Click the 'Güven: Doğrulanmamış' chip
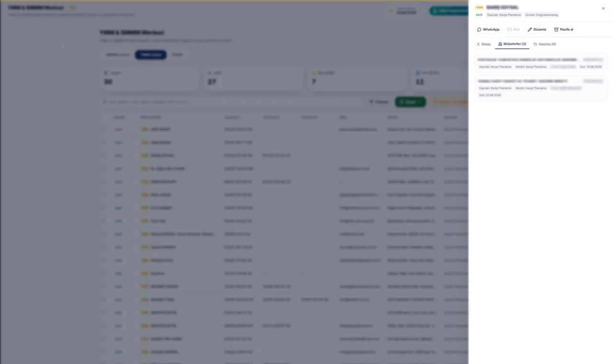Image resolution: width=613 pixels, height=364 pixels. (542, 15)
